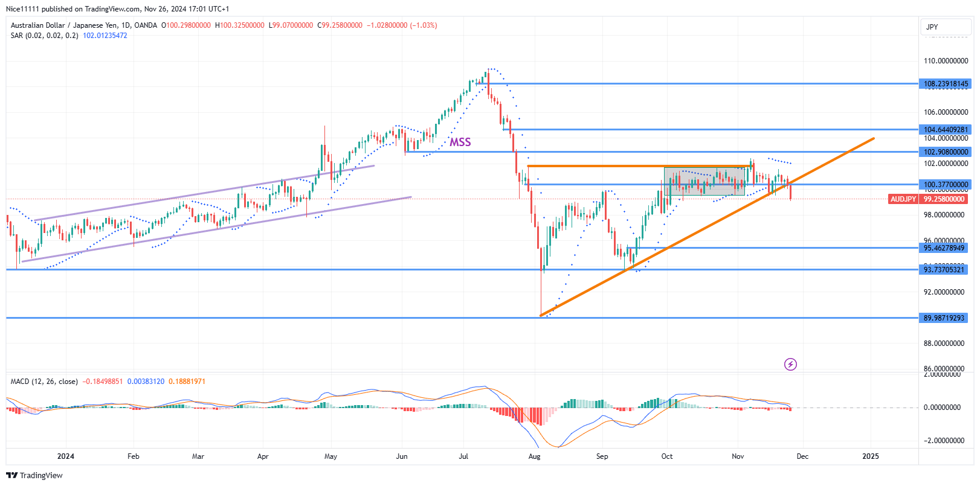The image size is (980, 486).
Task: Click the SAR (0.02, 0.02, 0.2) indicator legend
Action: point(44,36)
